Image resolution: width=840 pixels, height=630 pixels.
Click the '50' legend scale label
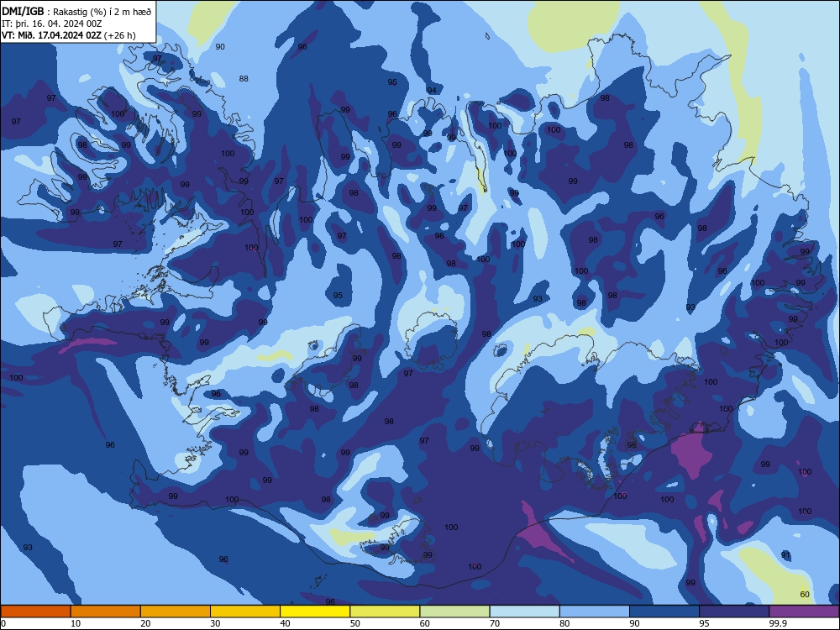[x=355, y=623]
